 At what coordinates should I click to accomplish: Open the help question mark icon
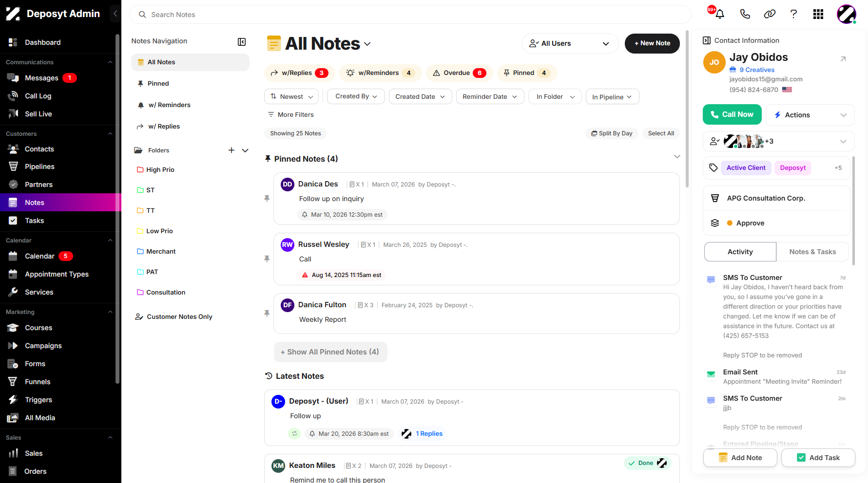(x=793, y=14)
